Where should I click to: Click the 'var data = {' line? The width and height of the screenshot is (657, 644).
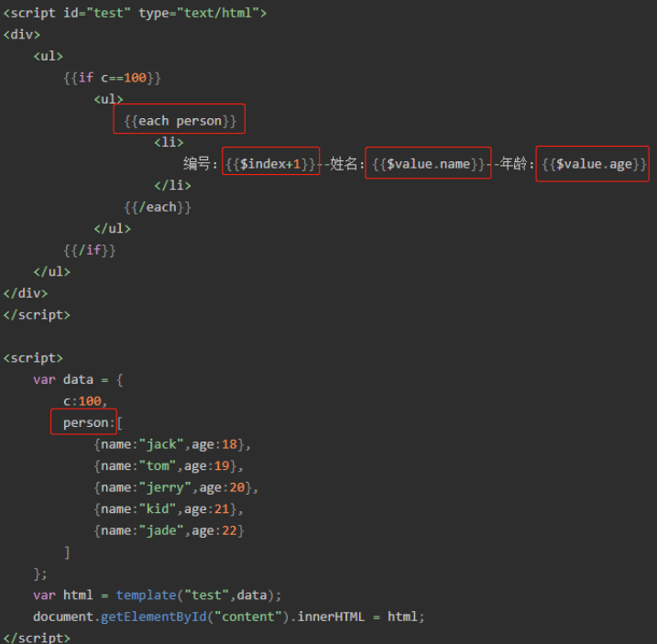point(79,380)
